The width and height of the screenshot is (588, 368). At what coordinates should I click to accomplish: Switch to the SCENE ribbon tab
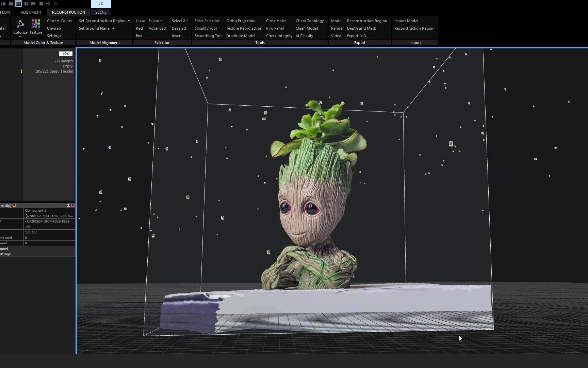(101, 12)
